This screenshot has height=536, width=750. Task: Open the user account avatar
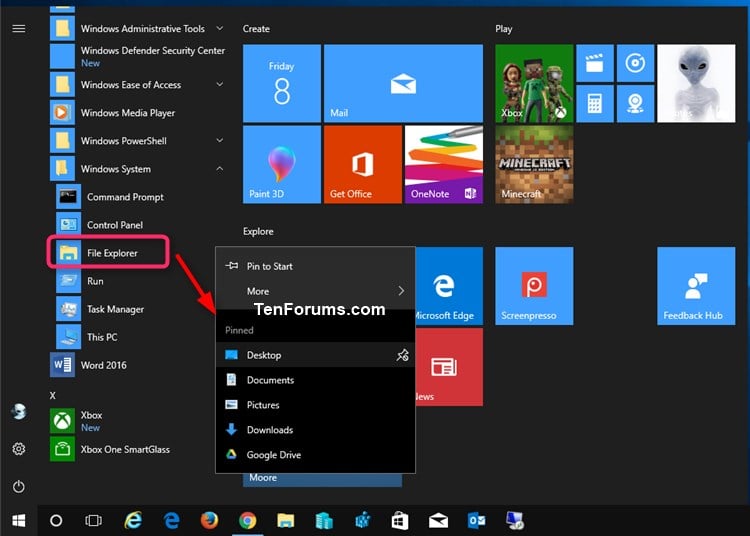tap(19, 411)
